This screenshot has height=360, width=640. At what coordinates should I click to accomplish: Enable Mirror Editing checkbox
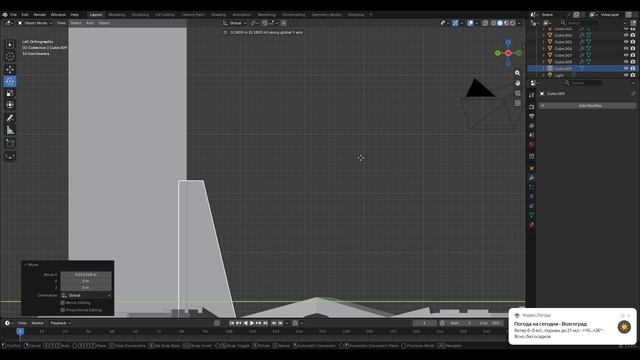[x=62, y=303]
